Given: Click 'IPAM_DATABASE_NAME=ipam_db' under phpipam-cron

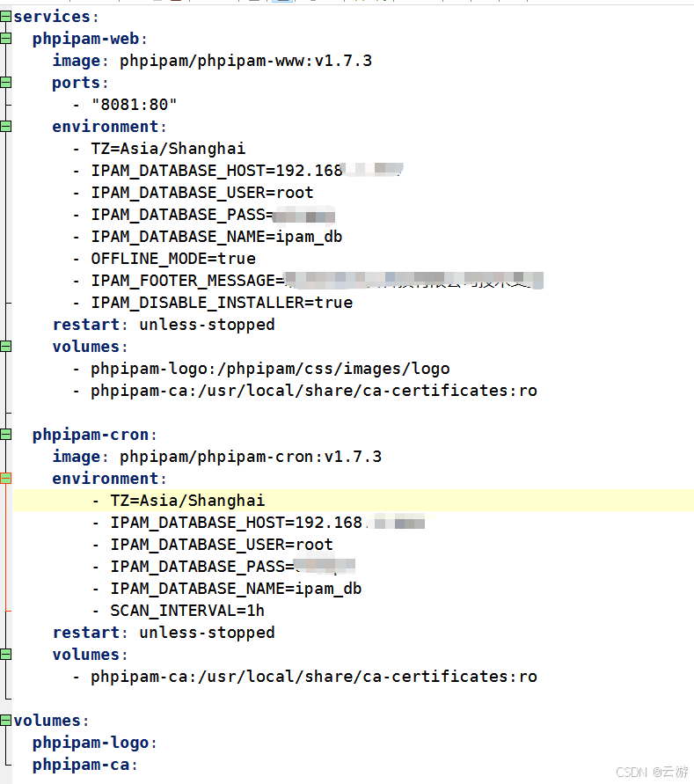Looking at the screenshot, I should pyautogui.click(x=236, y=589).
